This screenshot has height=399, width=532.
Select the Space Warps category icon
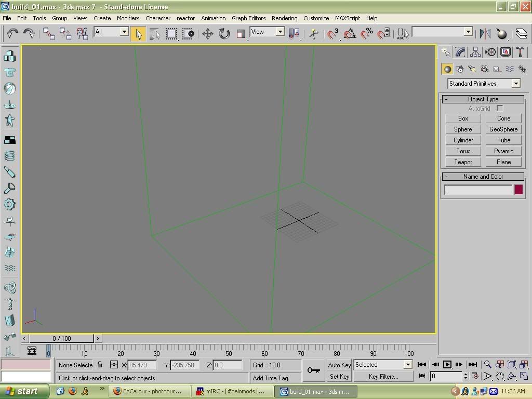click(510, 69)
